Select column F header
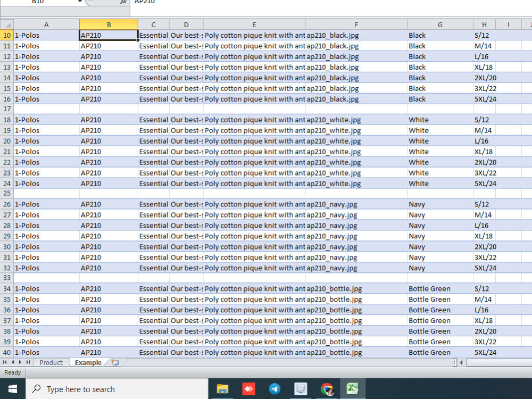This screenshot has width=532, height=399. (x=356, y=25)
